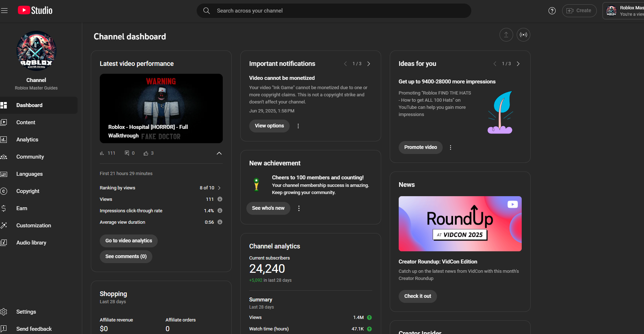The height and width of the screenshot is (334, 644).
Task: Click arrow beside Impressions click-through rate
Action: pyautogui.click(x=220, y=210)
